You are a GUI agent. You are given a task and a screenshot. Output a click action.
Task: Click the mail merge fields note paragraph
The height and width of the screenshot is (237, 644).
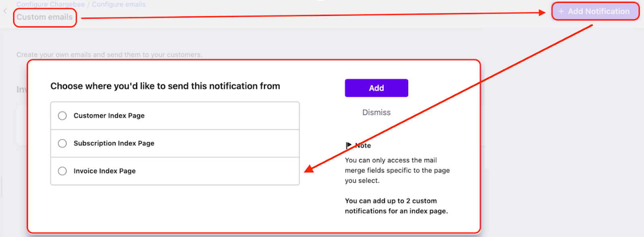click(x=397, y=170)
